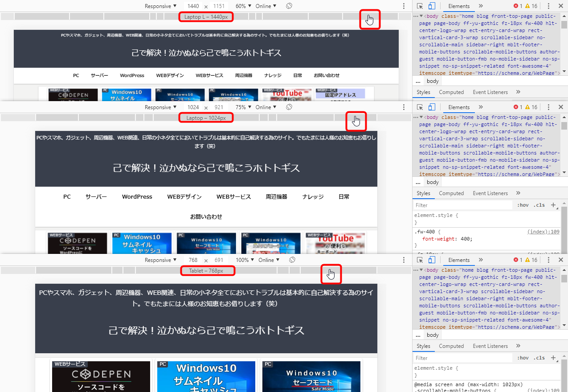The height and width of the screenshot is (392, 568).
Task: Open CODEPEN article thumbnail in the 768-wide preview
Action: [101, 376]
